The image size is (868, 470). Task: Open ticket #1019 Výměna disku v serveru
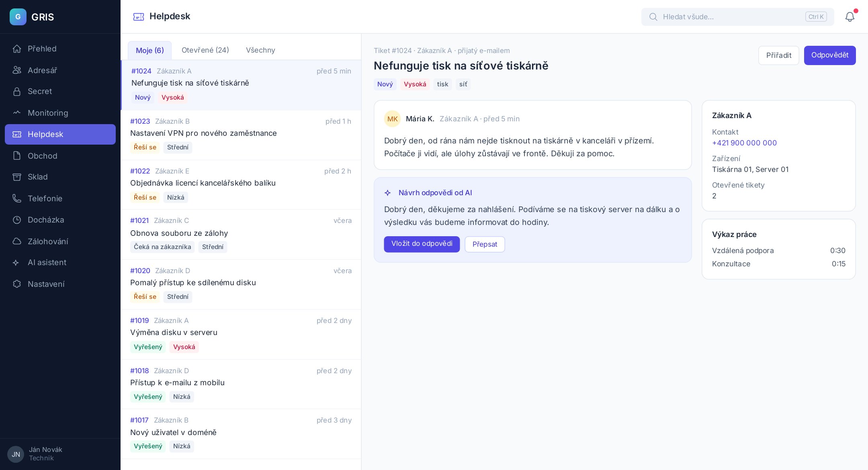click(241, 334)
